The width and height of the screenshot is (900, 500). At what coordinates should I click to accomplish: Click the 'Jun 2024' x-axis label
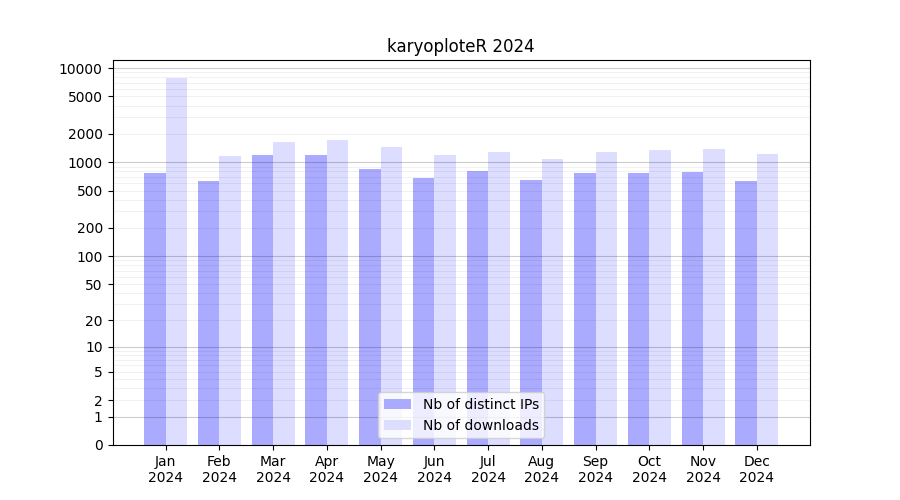tap(434, 469)
